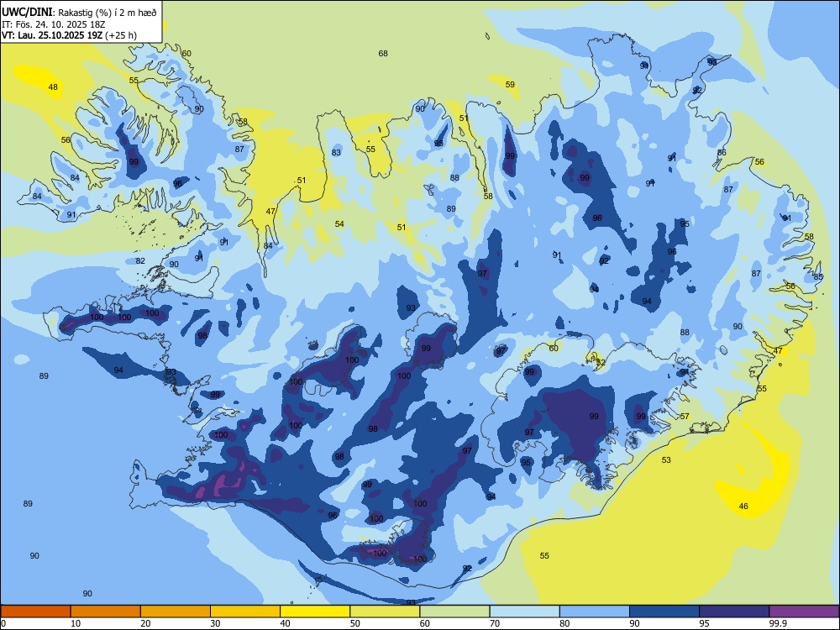
Task: Click the humidity value 46 on the map
Action: coord(743,507)
